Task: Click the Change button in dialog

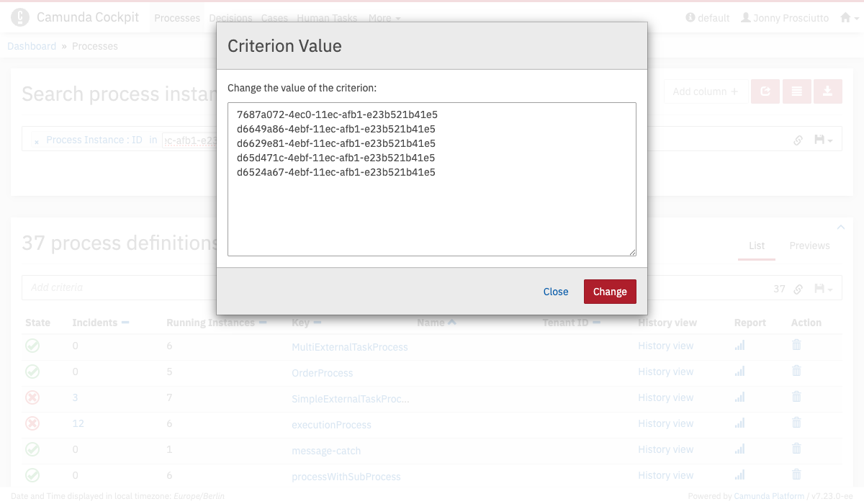Action: click(x=610, y=292)
